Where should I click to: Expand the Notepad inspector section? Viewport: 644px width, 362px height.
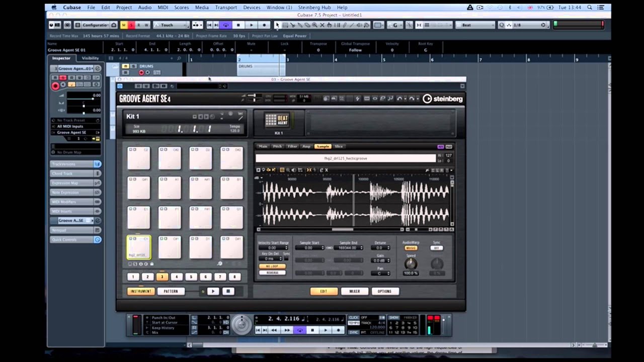click(75, 230)
